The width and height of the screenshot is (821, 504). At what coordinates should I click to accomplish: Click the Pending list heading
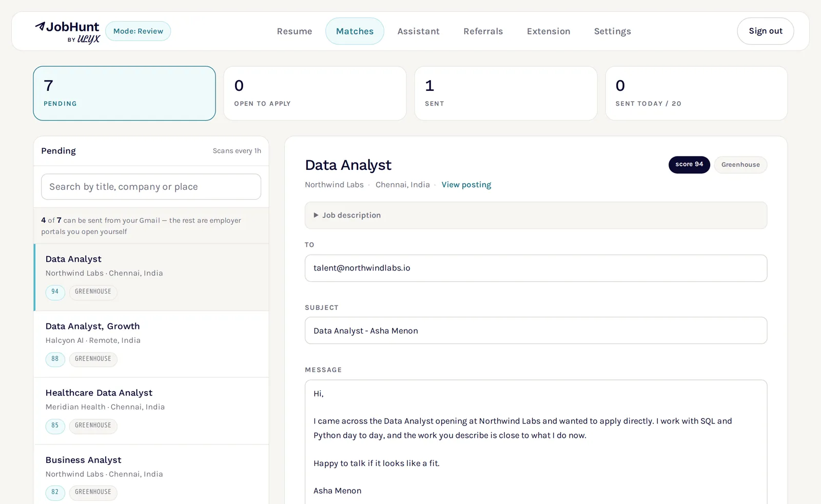[58, 151]
